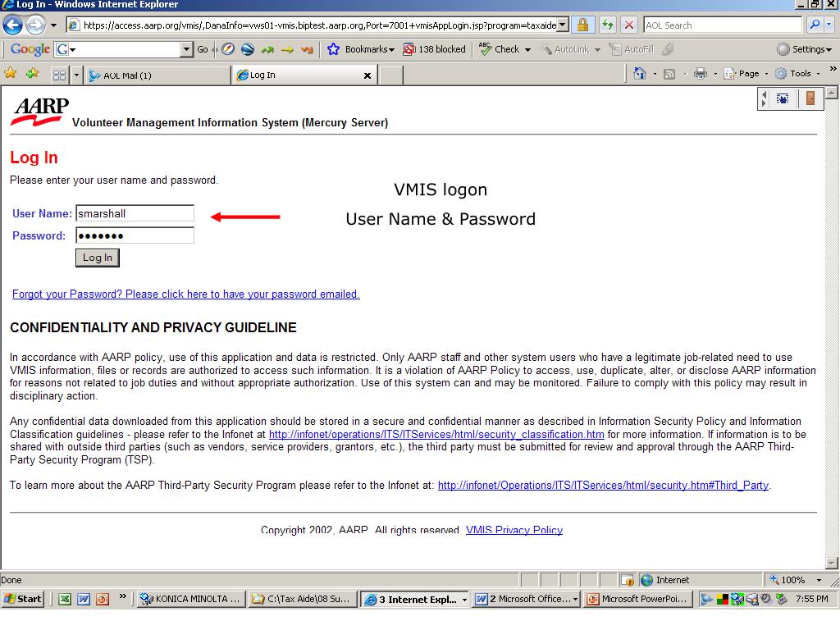Click the compass icon in Google toolbar
Screen dimensions: 840x630
228,49
